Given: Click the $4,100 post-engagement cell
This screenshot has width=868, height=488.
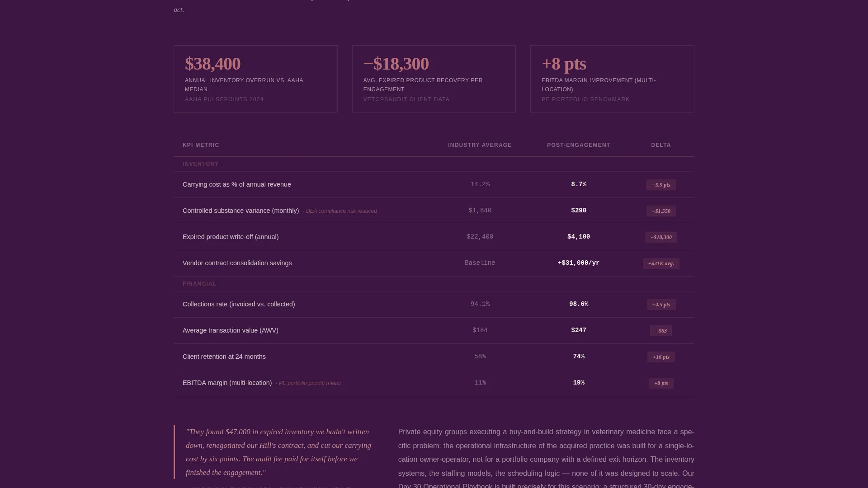Looking at the screenshot, I should (x=579, y=237).
